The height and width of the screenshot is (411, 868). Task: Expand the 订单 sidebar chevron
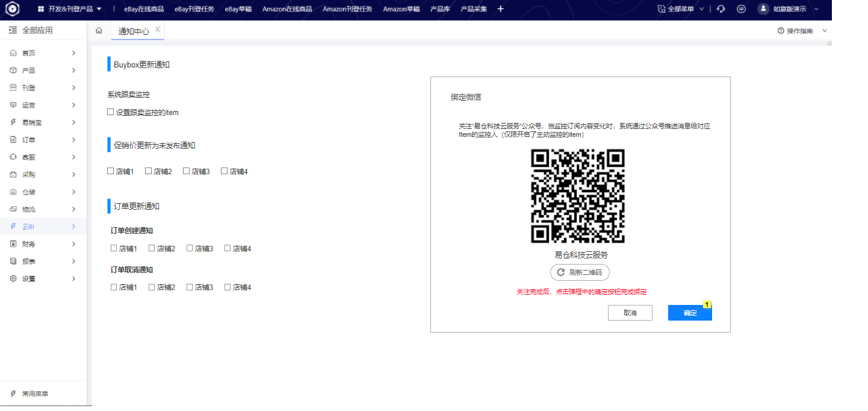(x=73, y=140)
